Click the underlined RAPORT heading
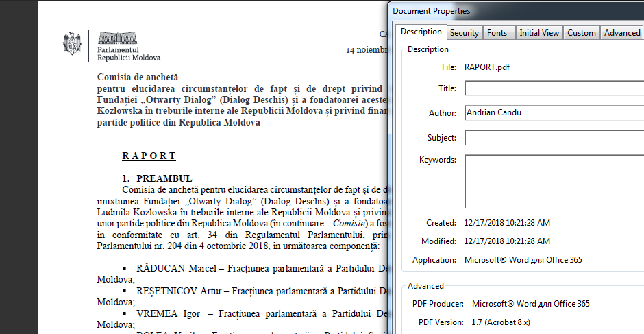 (x=149, y=156)
